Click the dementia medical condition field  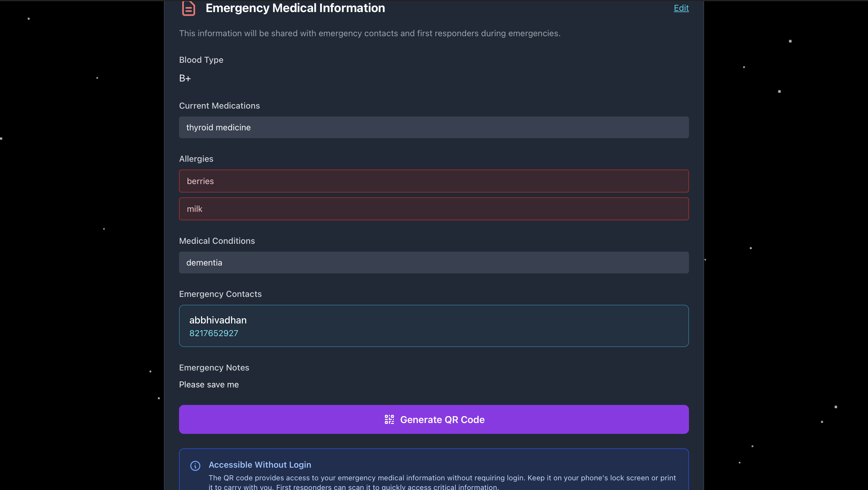(x=433, y=262)
